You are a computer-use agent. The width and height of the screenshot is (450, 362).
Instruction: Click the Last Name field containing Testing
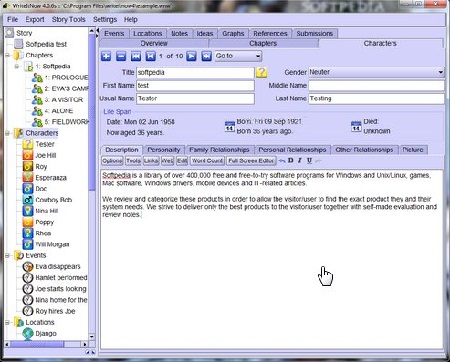click(x=376, y=99)
